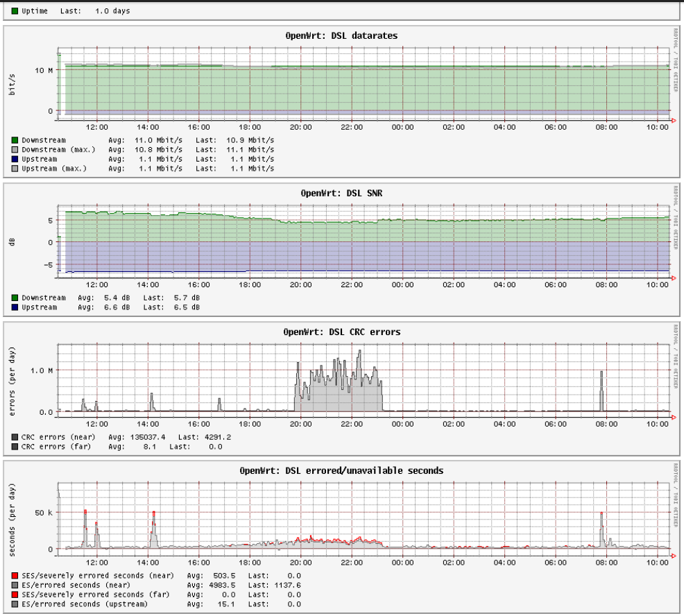Click the gray ES/errored seconds (upstream) swatch
Screen dimensions: 684x616
click(x=15, y=604)
